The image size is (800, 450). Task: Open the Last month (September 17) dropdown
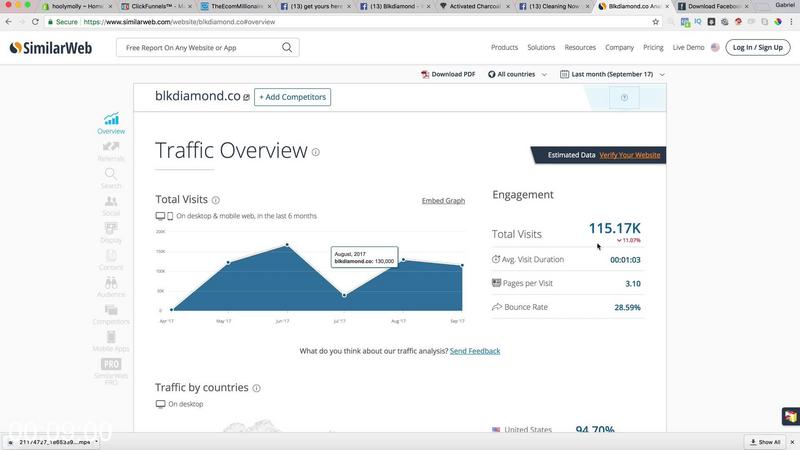(612, 74)
